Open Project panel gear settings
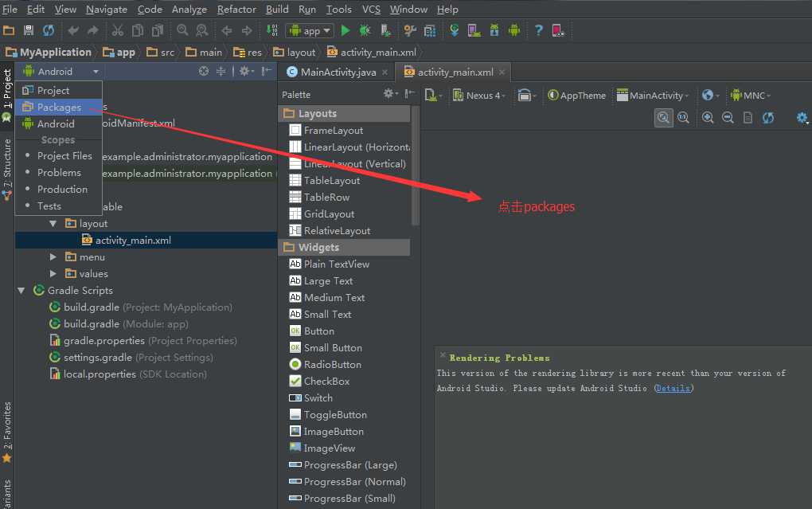This screenshot has height=509, width=812. point(245,71)
